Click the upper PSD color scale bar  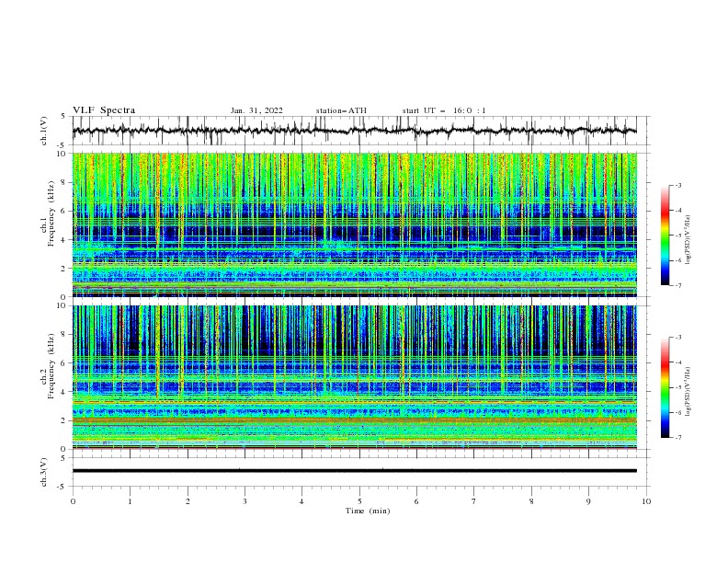[665, 236]
